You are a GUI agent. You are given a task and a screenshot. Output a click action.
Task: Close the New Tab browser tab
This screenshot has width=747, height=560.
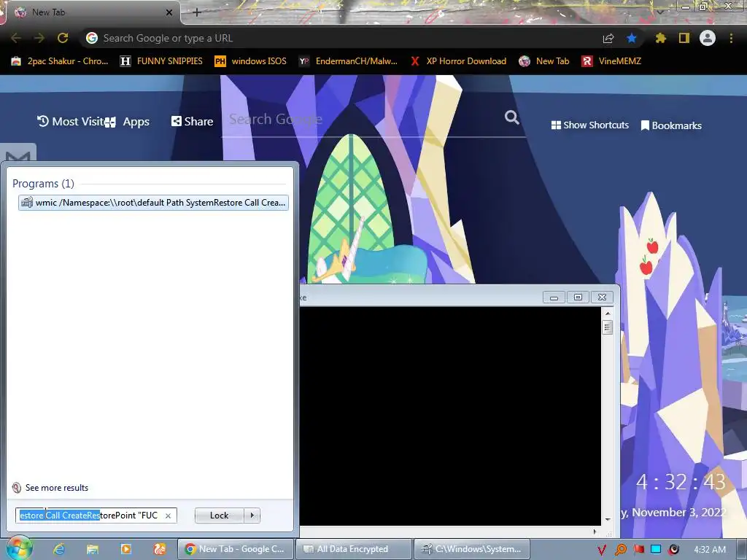pyautogui.click(x=169, y=12)
